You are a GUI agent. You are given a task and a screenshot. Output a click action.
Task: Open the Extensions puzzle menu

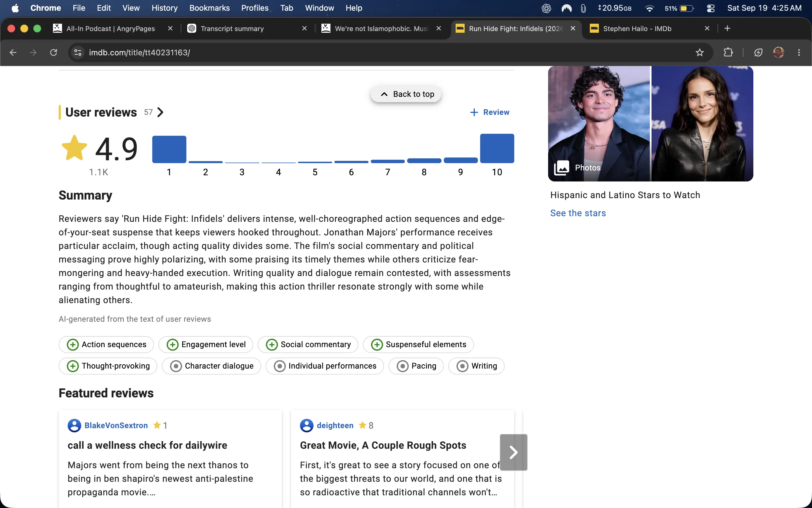[x=728, y=52]
